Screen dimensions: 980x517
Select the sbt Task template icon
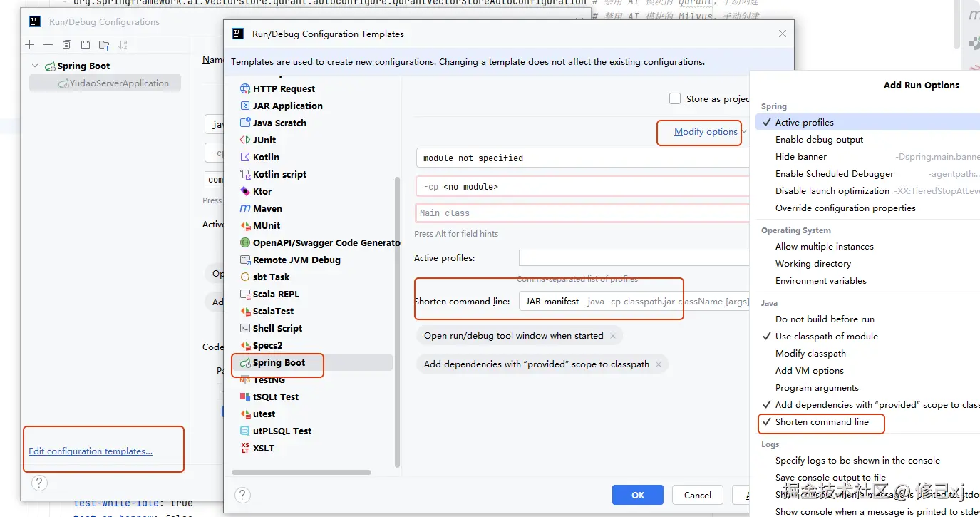pyautogui.click(x=245, y=277)
